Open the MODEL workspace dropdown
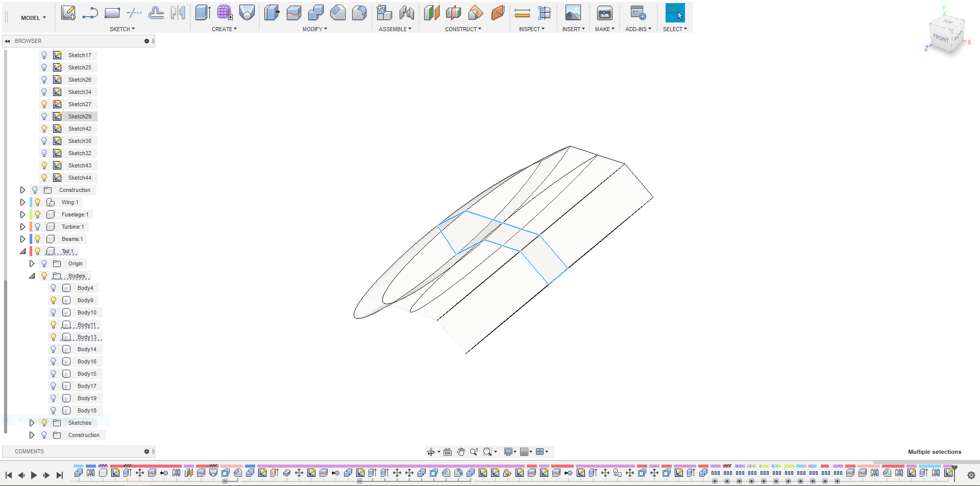 (x=33, y=18)
